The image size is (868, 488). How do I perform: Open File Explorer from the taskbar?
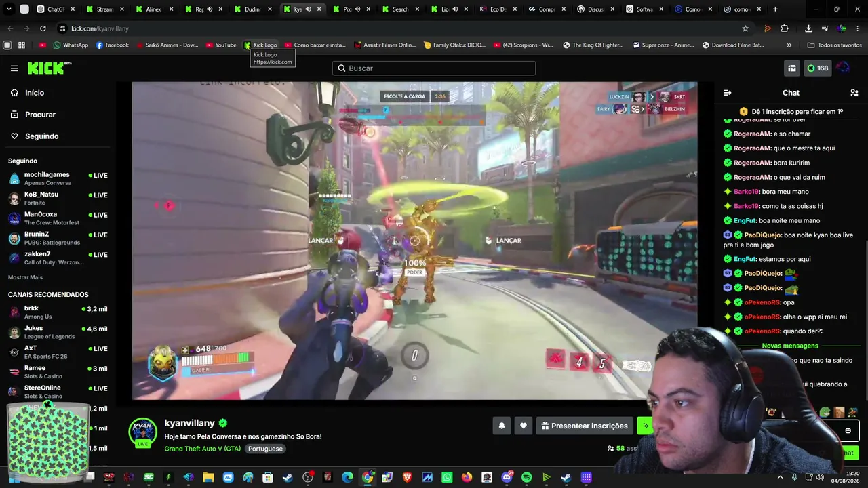[208, 477]
